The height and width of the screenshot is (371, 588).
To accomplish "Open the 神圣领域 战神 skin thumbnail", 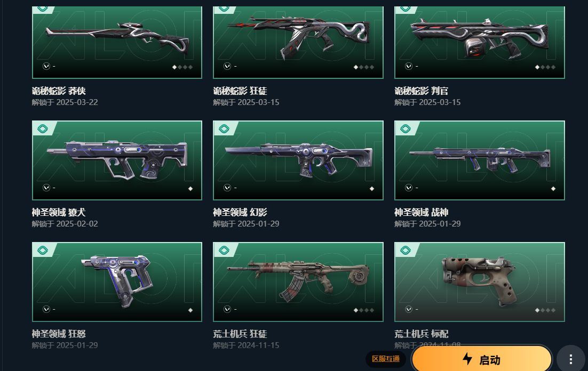I will (x=480, y=160).
